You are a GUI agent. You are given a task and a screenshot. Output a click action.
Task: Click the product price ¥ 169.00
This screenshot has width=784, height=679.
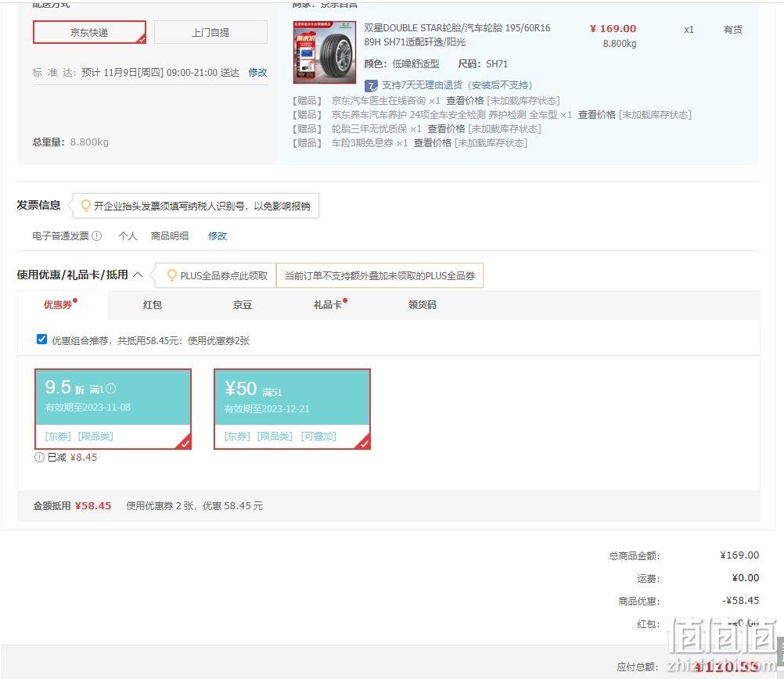click(613, 28)
